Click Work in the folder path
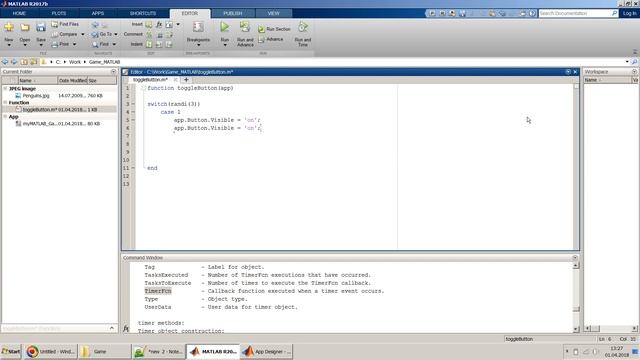Screen dimensions: 640x360 (75, 62)
